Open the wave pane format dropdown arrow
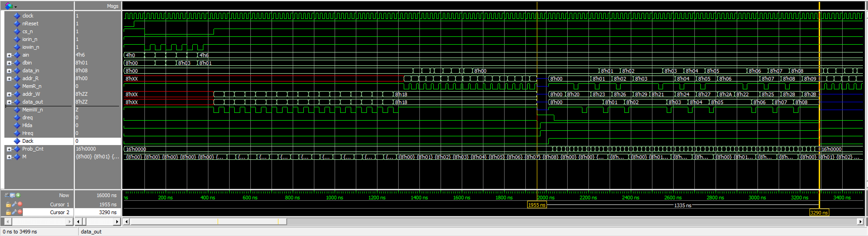The height and width of the screenshot is (236, 868). pos(15,7)
